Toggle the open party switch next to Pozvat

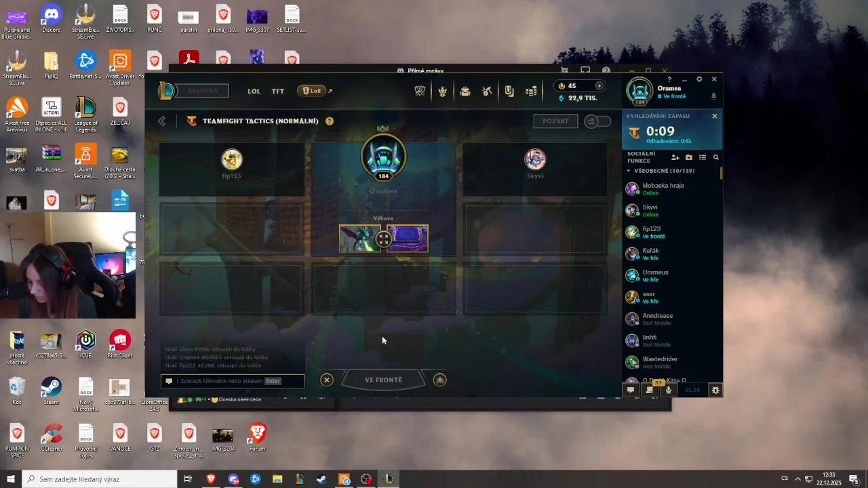coord(597,121)
